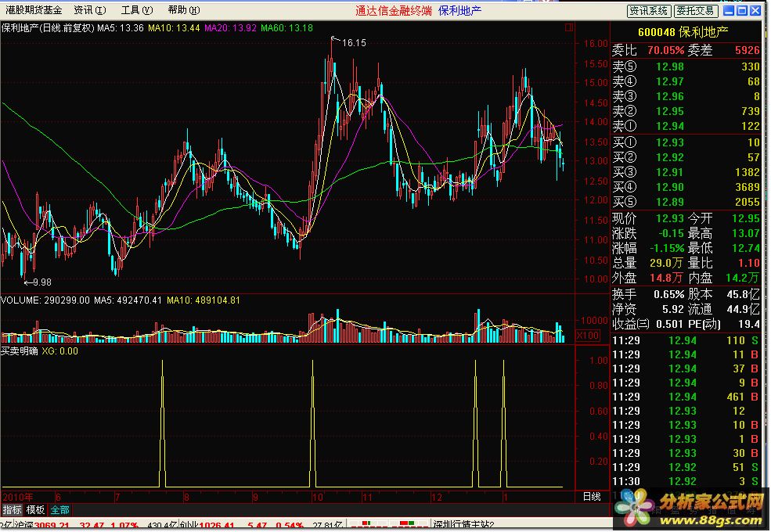Click the 16.15 high price marker
This screenshot has width=771, height=532.
(354, 43)
